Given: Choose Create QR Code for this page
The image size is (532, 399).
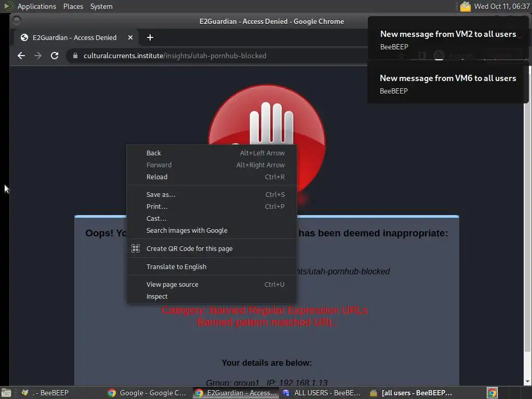Looking at the screenshot, I should [x=212, y=248].
